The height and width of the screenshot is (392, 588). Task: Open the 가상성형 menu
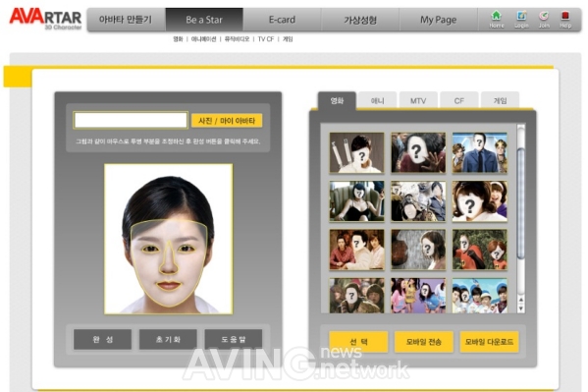tap(360, 20)
